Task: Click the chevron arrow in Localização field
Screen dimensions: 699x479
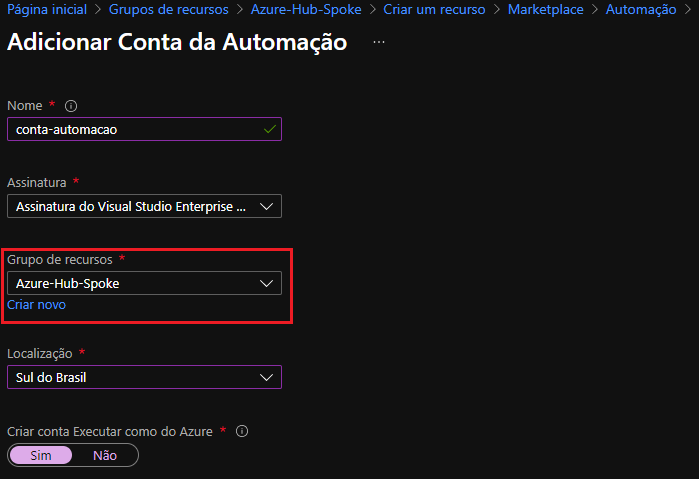Action: point(266,377)
